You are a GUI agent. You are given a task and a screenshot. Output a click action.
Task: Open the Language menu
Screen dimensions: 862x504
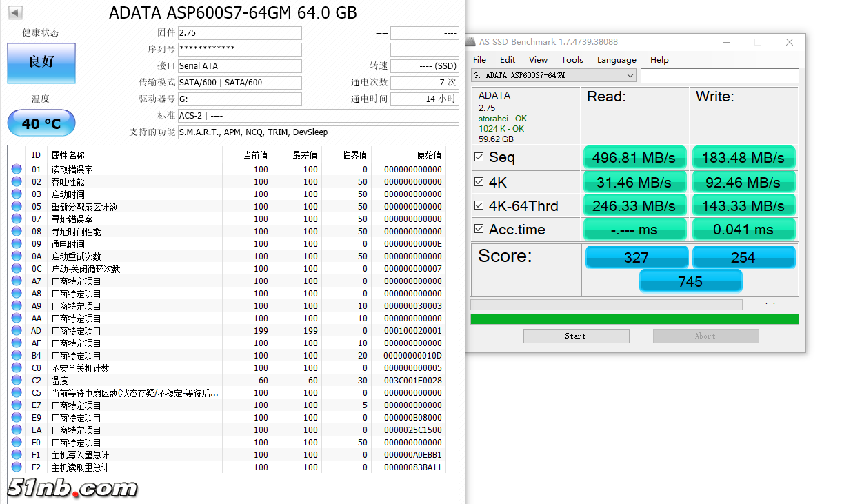pos(617,60)
